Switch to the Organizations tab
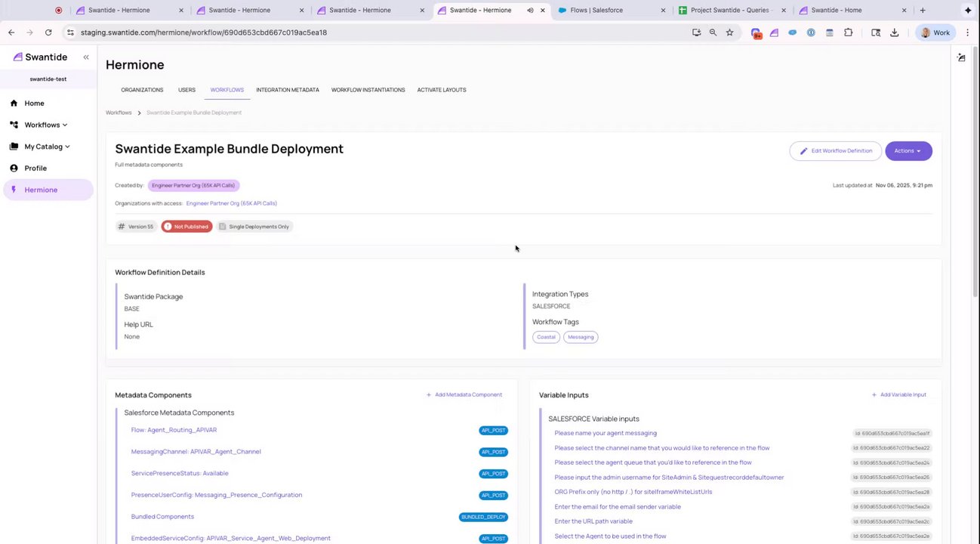Image resolution: width=980 pixels, height=544 pixels. 142,90
